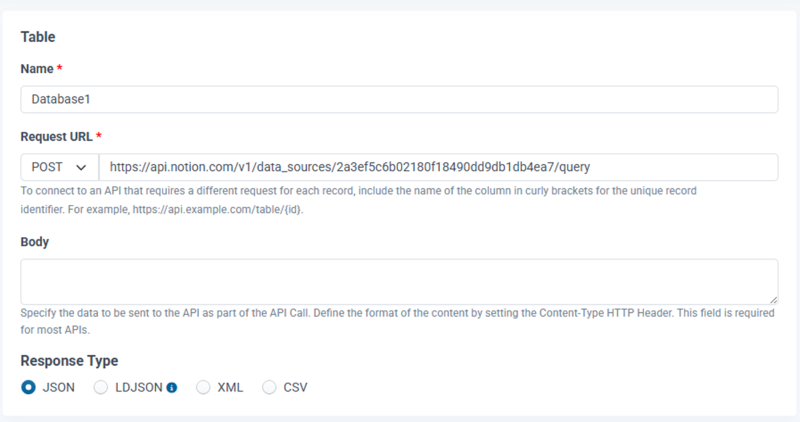Click the Body field label
The height and width of the screenshot is (422, 800).
click(x=35, y=241)
